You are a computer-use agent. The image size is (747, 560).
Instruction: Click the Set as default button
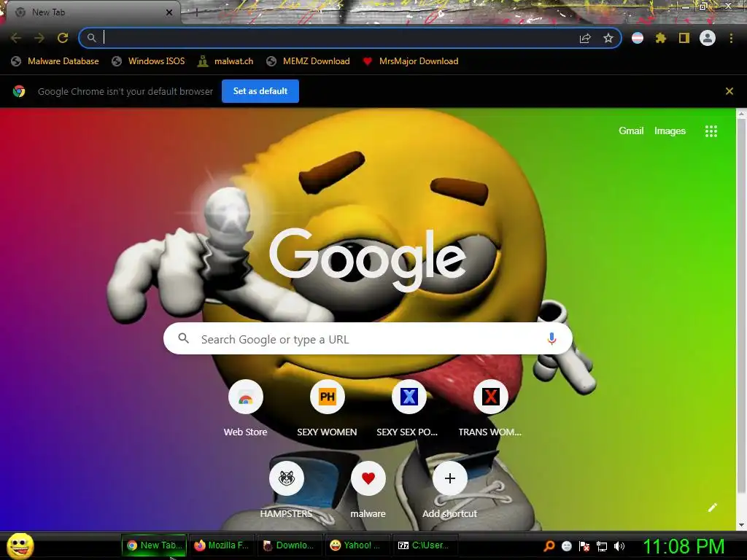(x=260, y=91)
